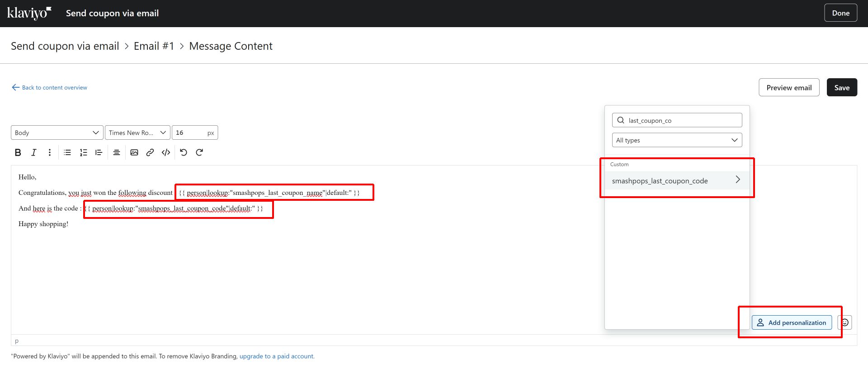This screenshot has width=868, height=369.
Task: Click the back arrow icon
Action: click(15, 87)
